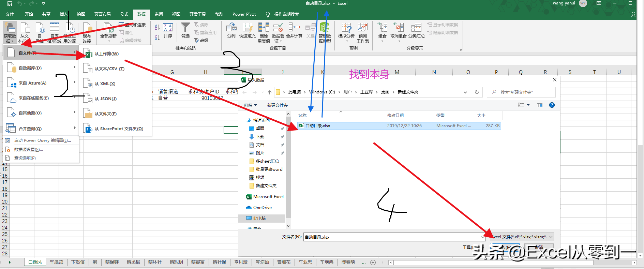This screenshot has height=269, width=644.
Task: Click the 新建文件夹 button in dialog toolbar
Action: click(x=278, y=105)
